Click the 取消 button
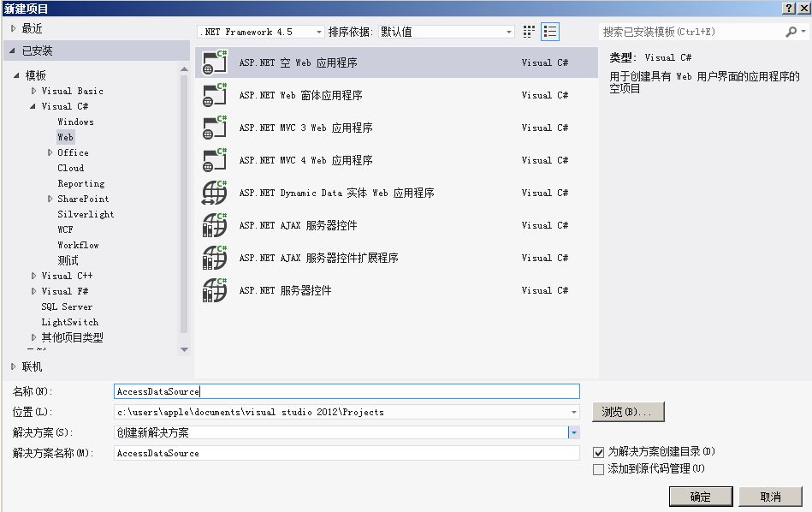This screenshot has height=512, width=812. click(770, 497)
